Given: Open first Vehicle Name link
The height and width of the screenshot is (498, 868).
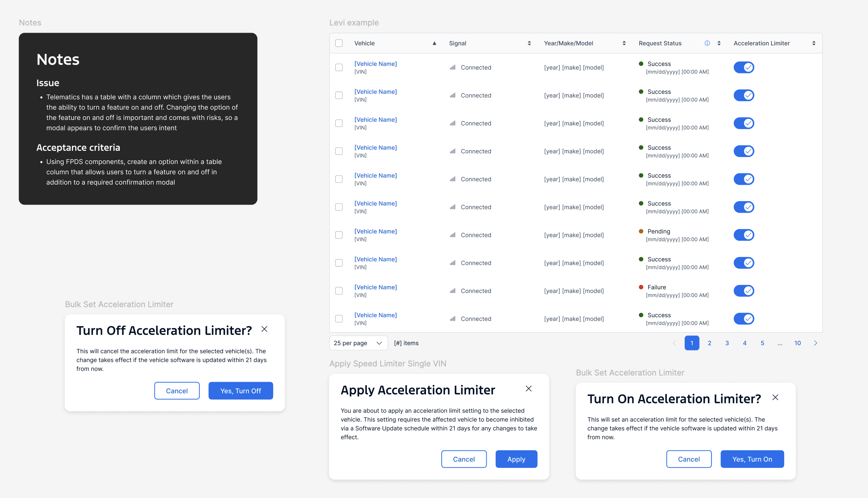Looking at the screenshot, I should (376, 64).
